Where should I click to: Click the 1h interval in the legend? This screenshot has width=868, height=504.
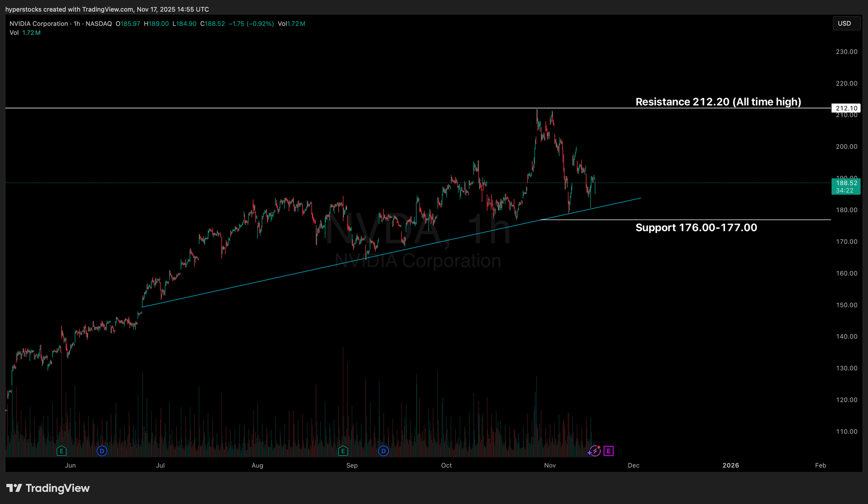(x=77, y=24)
